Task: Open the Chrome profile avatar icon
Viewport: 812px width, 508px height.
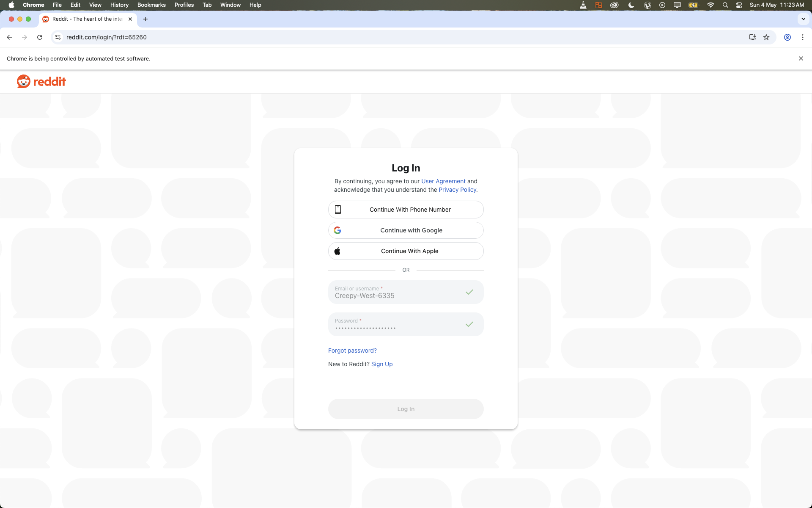Action: 787,37
